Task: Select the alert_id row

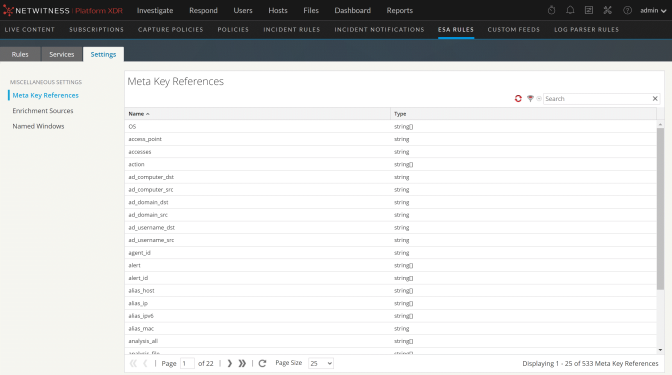Action: 390,278
